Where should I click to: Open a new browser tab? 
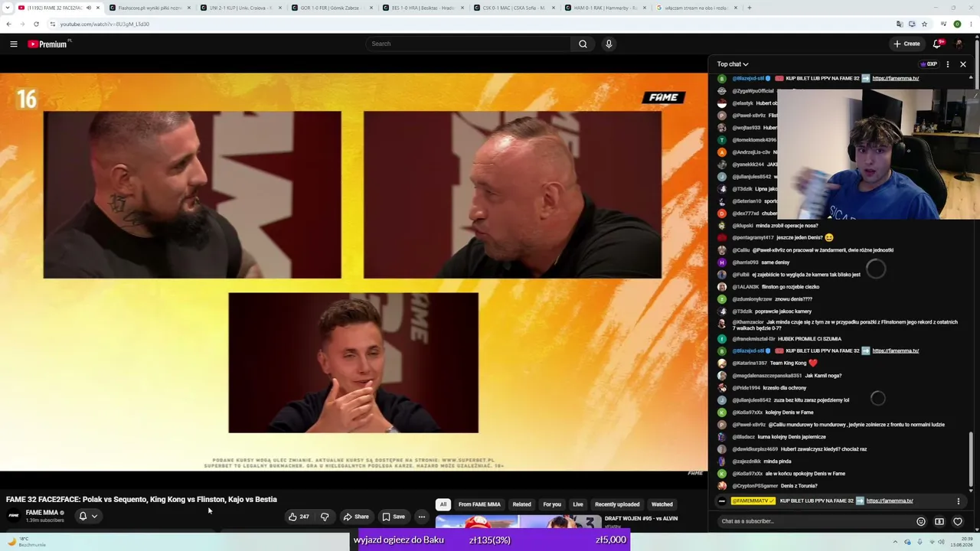pos(750,8)
